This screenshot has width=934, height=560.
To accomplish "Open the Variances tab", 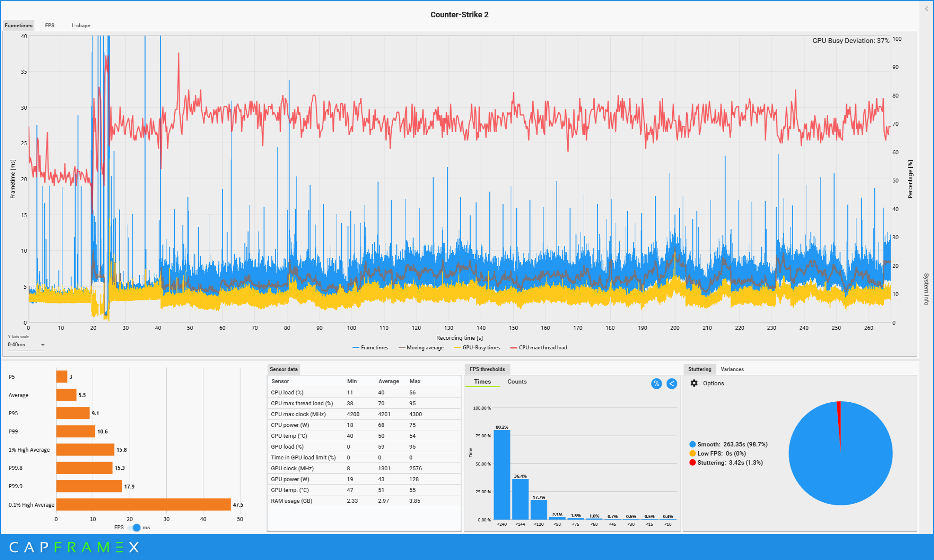I will click(732, 369).
